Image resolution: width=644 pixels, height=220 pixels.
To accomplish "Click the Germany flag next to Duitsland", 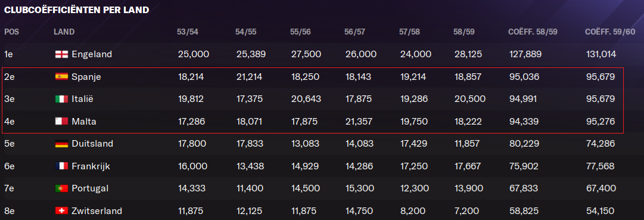I will pos(61,144).
